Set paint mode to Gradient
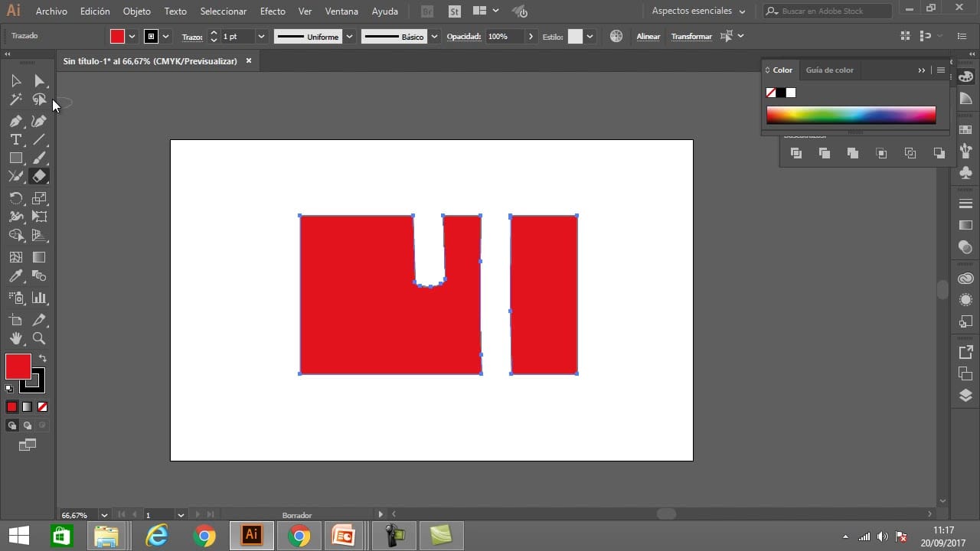The width and height of the screenshot is (980, 551). tap(27, 407)
